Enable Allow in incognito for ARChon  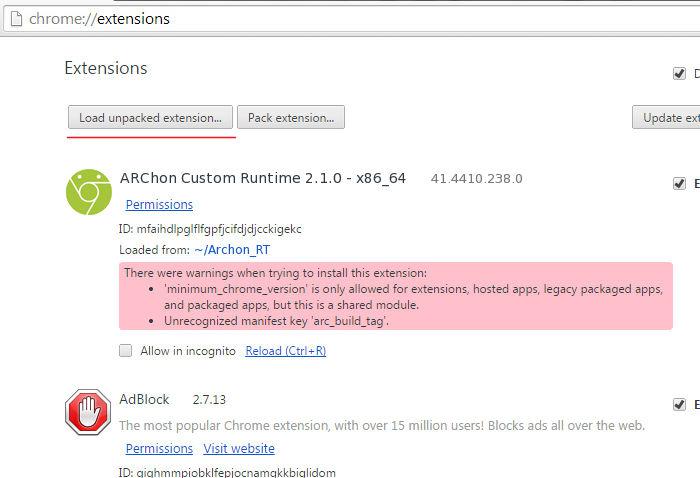(125, 351)
